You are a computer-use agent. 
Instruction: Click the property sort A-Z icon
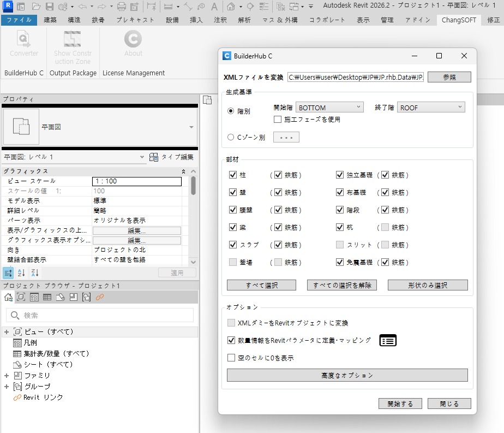click(21, 273)
